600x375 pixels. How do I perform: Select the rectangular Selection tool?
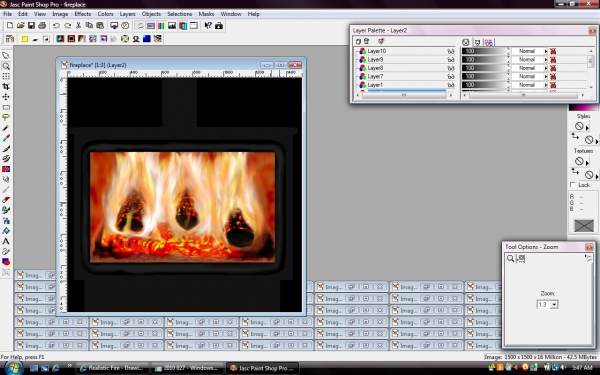pos(6,108)
